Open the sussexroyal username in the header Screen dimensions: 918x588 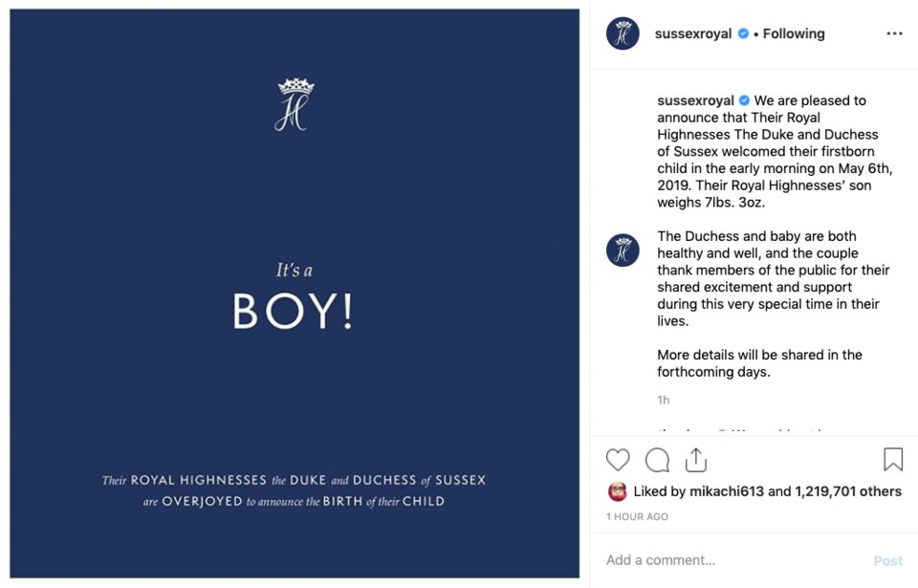(693, 33)
